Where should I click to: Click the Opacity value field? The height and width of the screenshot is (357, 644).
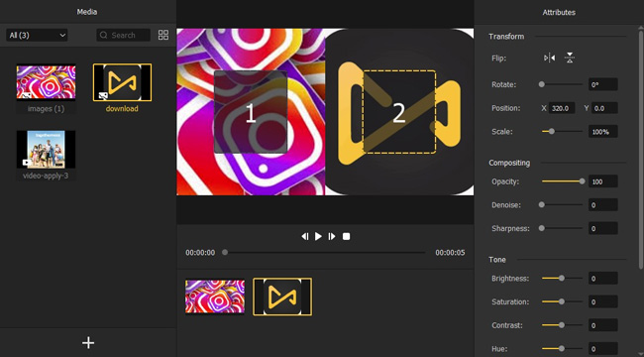[x=603, y=181]
